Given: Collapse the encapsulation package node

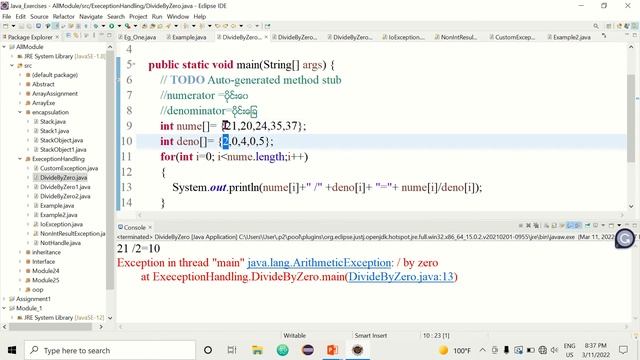Looking at the screenshot, I should coord(20,112).
